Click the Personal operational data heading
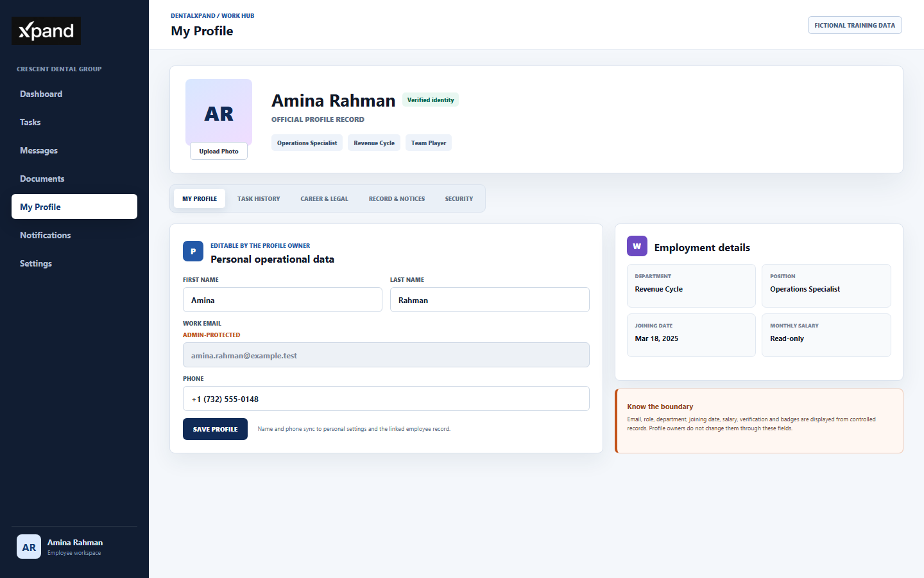924x578 pixels. pos(272,259)
